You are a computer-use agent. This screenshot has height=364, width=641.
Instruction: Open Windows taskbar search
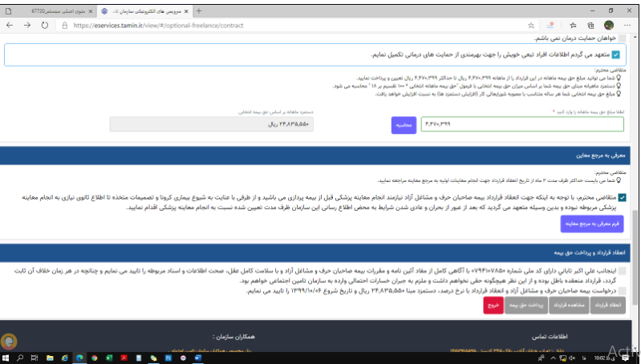[x=20, y=358]
